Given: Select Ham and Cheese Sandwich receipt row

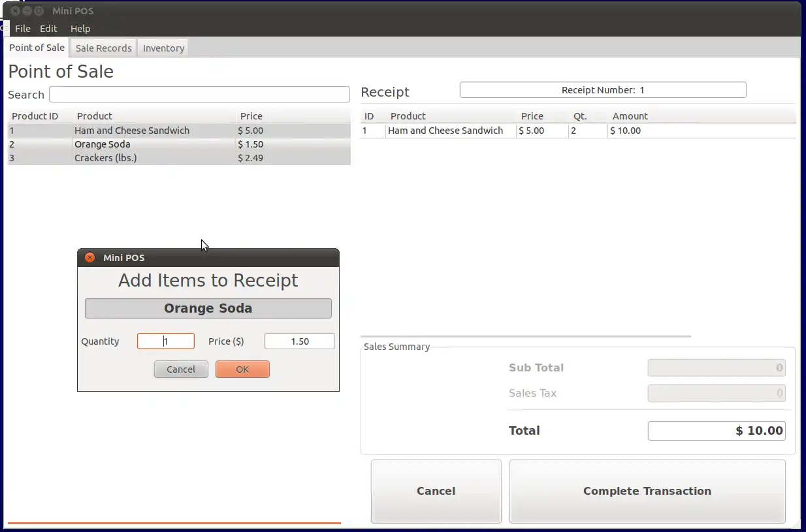Looking at the screenshot, I should pyautogui.click(x=578, y=131).
